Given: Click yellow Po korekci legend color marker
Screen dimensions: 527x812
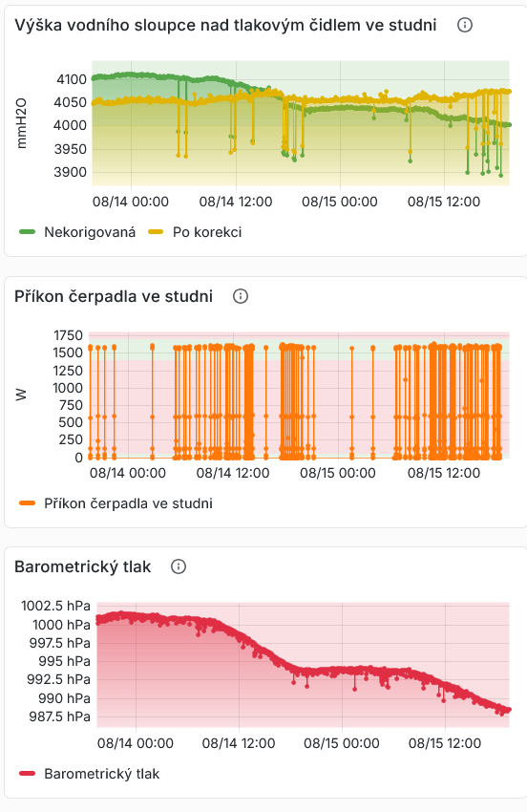Looking at the screenshot, I should [x=156, y=232].
